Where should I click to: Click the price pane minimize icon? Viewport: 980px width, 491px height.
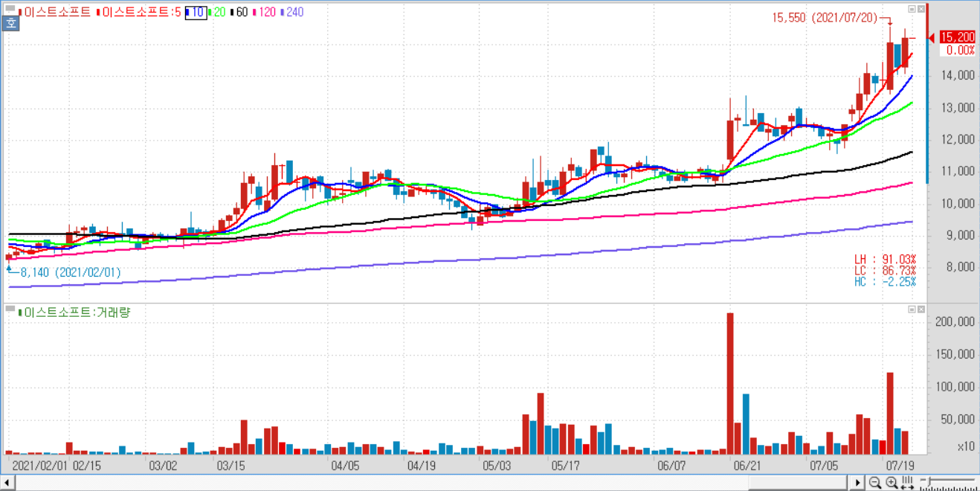tap(912, 10)
